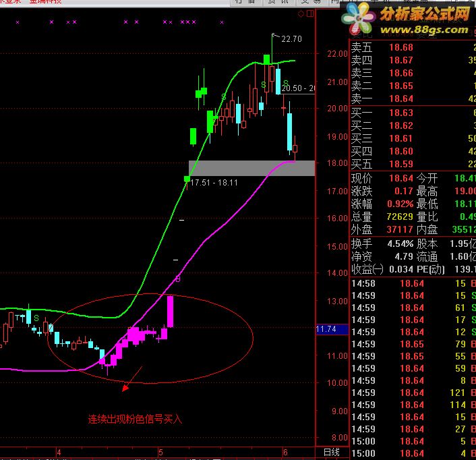Select the 卖二 ask row at 18.65
The width and height of the screenshot is (476, 460).
(413, 86)
